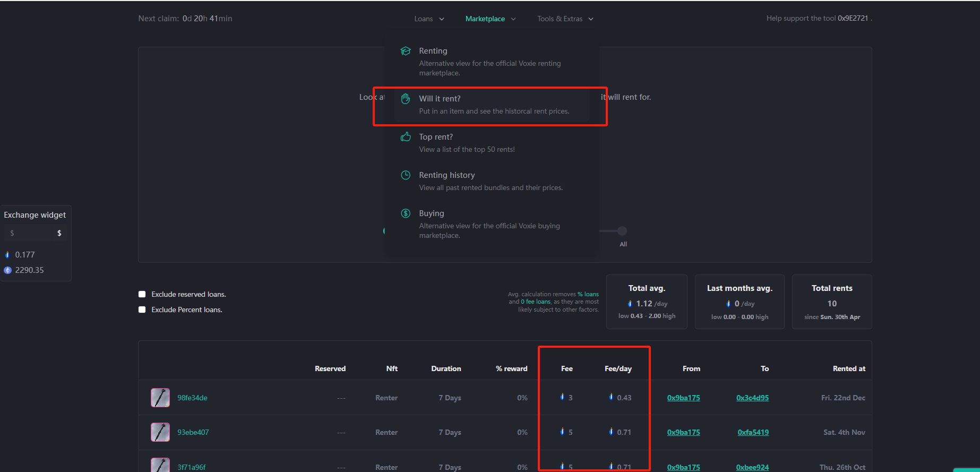Click the hand icon beside Will it rent?
The height and width of the screenshot is (472, 980).
pos(406,99)
